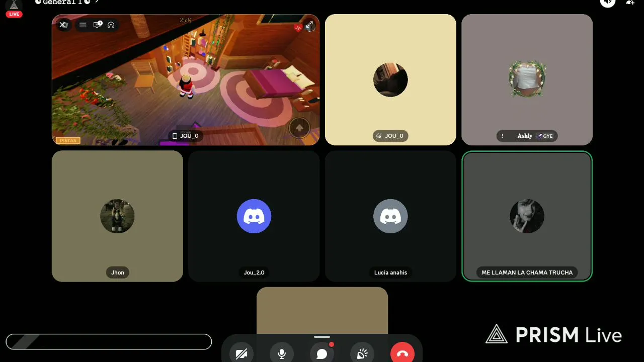
Task: Click Jou_2.0's Discord avatar
Action: pos(254,216)
